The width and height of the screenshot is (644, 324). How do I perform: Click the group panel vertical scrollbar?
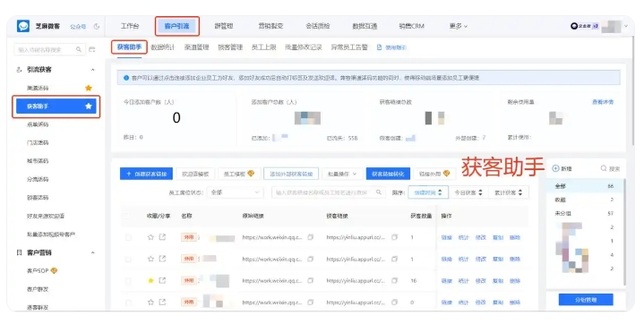(x=624, y=232)
